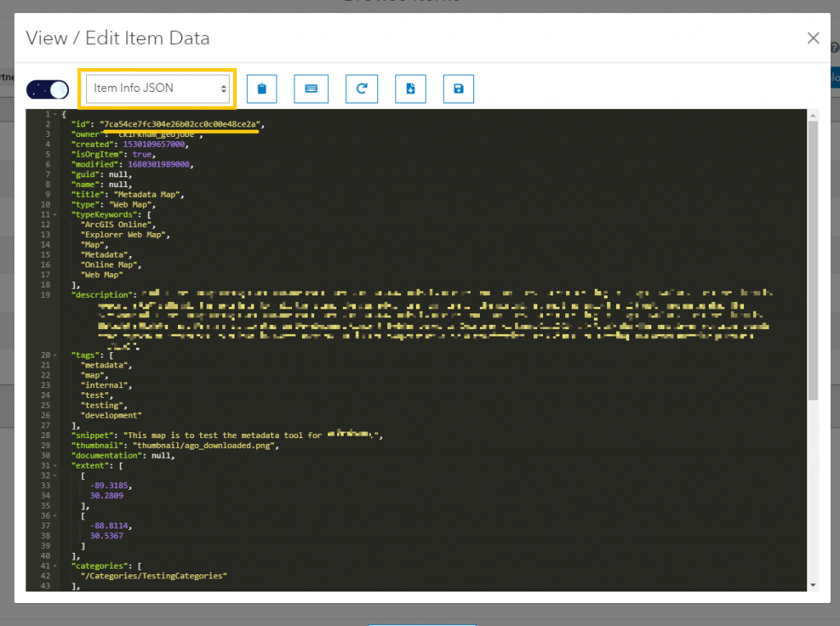
Task: Collapse the tags array fold arrow
Action: tap(55, 354)
